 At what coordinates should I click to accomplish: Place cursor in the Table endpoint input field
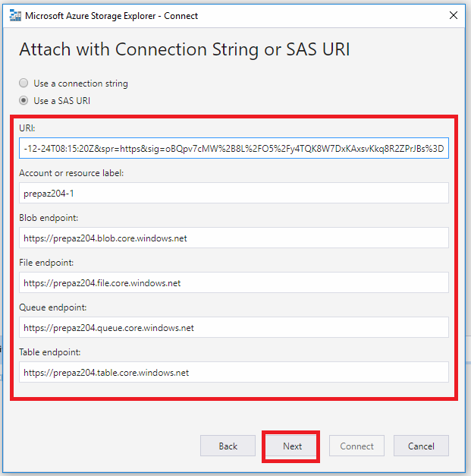[234, 372]
